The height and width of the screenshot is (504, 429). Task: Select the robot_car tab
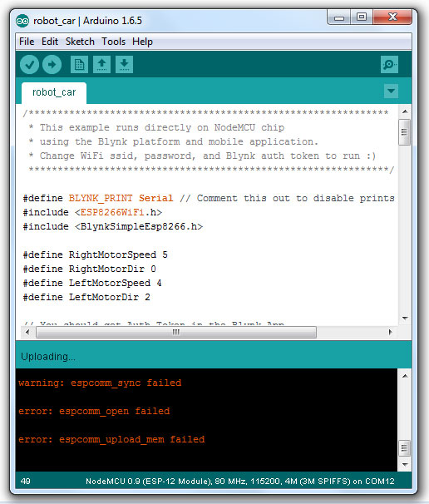[54, 93]
